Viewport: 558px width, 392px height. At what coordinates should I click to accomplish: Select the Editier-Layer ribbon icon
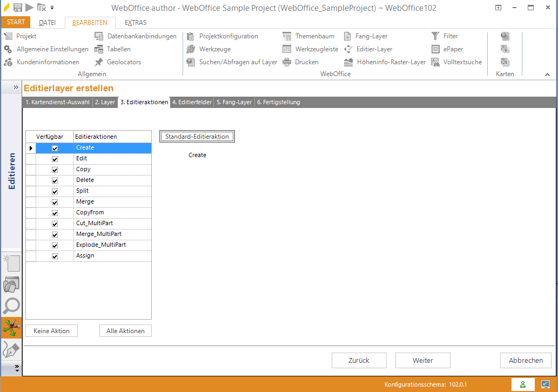(x=349, y=49)
